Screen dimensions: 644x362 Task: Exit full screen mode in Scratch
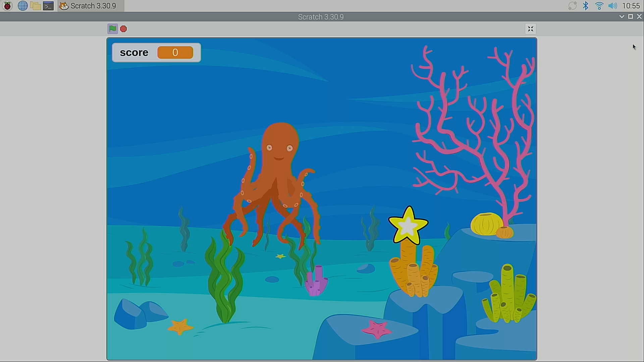530,29
